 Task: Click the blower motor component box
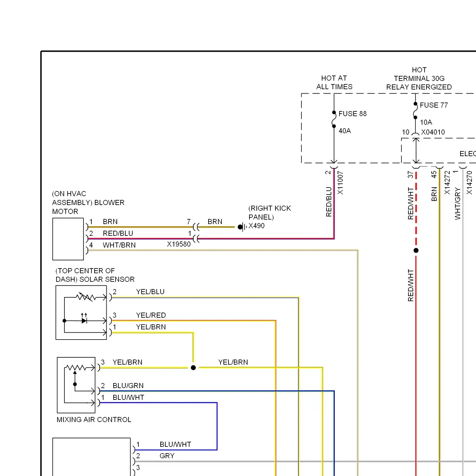[x=68, y=239]
